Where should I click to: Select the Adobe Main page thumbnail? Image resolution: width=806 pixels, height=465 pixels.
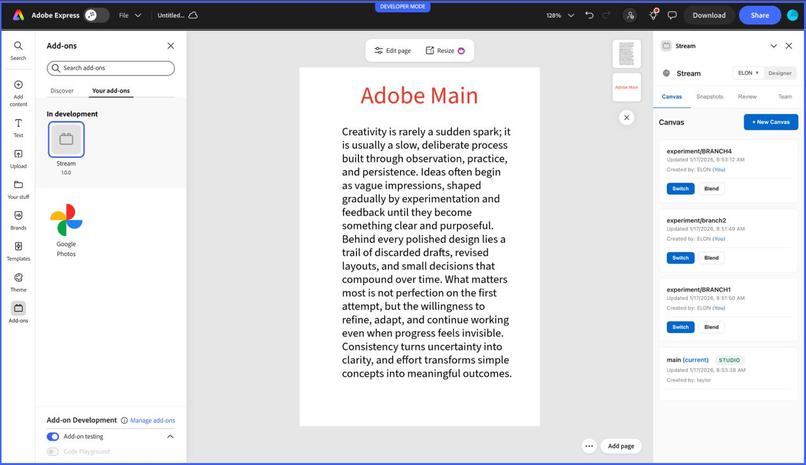point(626,87)
